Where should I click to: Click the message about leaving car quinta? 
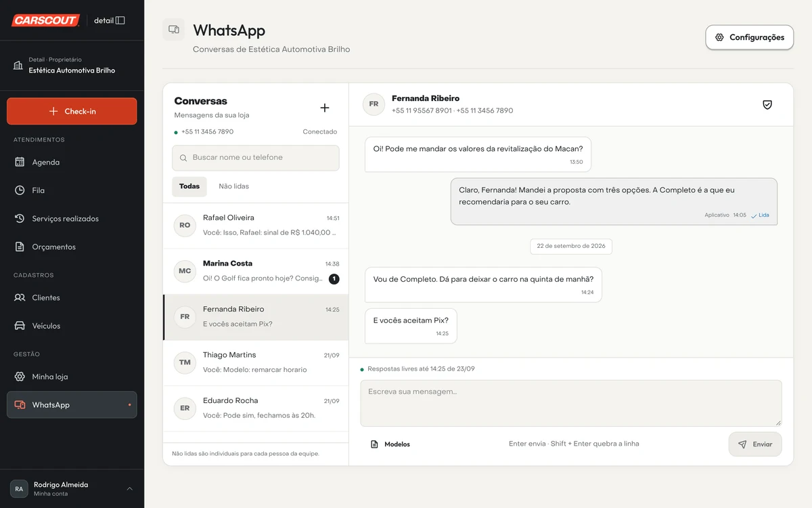483,284
